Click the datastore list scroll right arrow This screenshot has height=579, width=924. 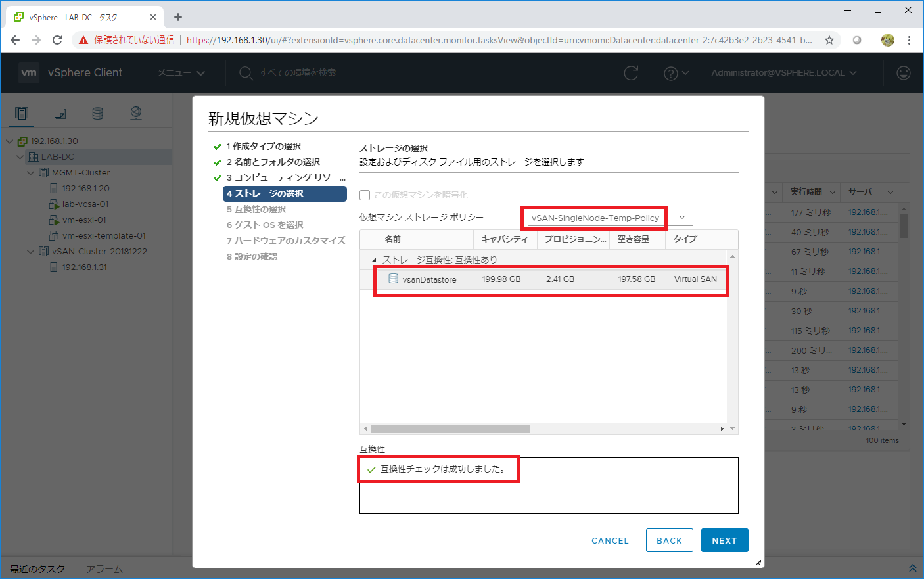pyautogui.click(x=722, y=428)
